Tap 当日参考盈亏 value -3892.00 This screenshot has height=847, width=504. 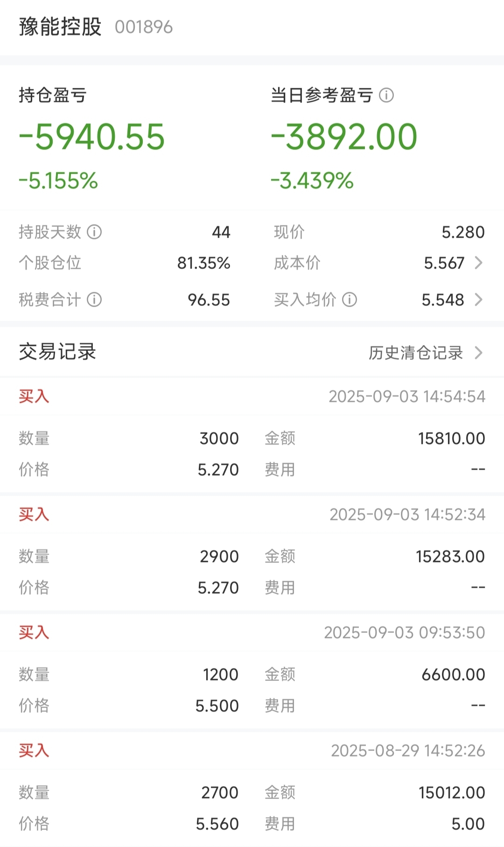(x=344, y=137)
